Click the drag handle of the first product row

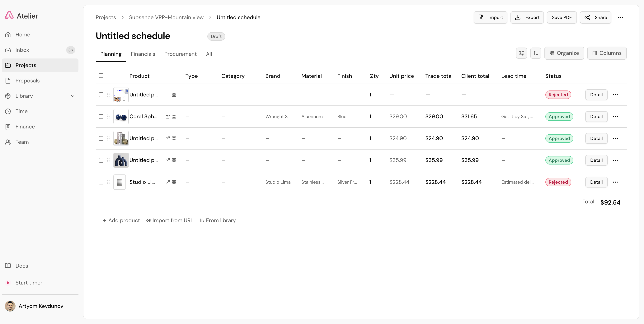(x=108, y=95)
